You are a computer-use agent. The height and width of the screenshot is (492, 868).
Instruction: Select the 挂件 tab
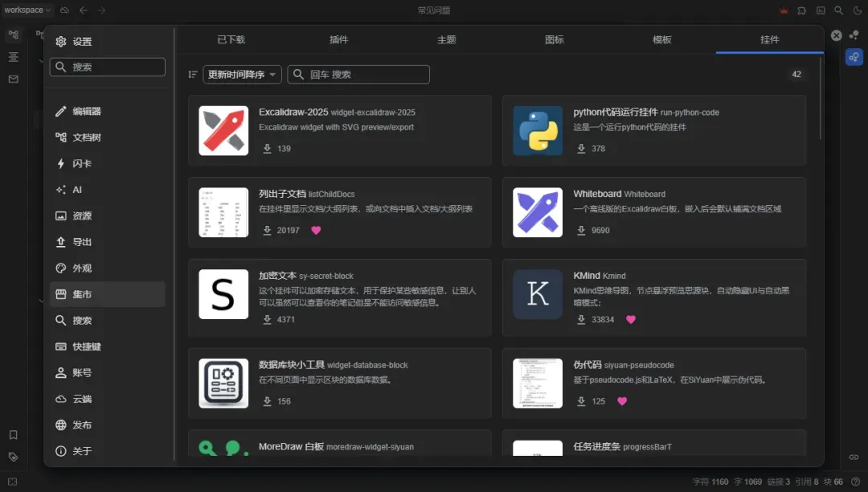769,39
